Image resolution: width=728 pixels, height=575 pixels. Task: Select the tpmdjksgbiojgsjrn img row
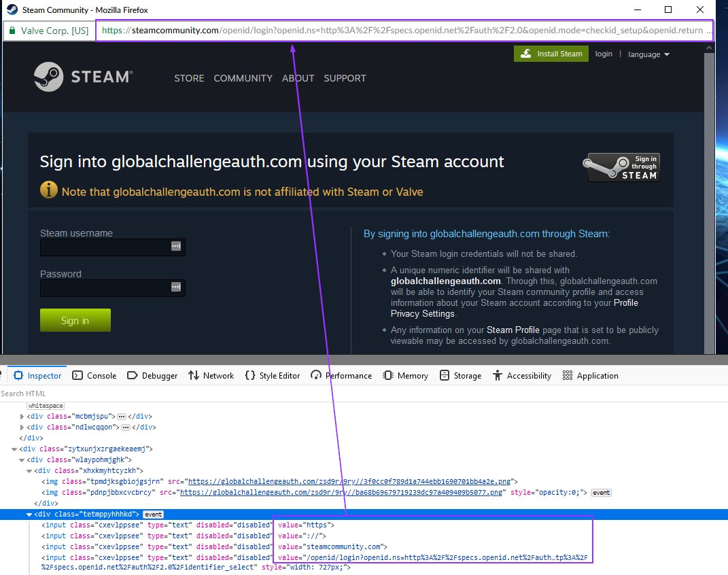(x=279, y=482)
